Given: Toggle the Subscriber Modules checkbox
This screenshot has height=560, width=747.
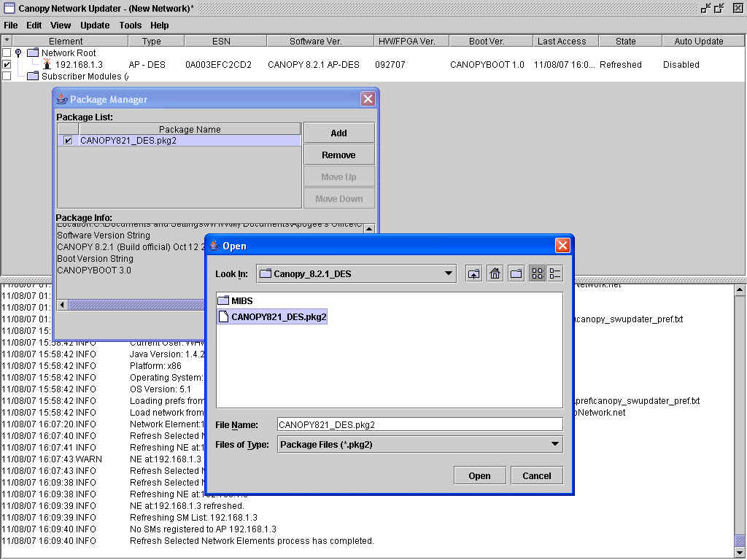Looking at the screenshot, I should coord(7,76).
